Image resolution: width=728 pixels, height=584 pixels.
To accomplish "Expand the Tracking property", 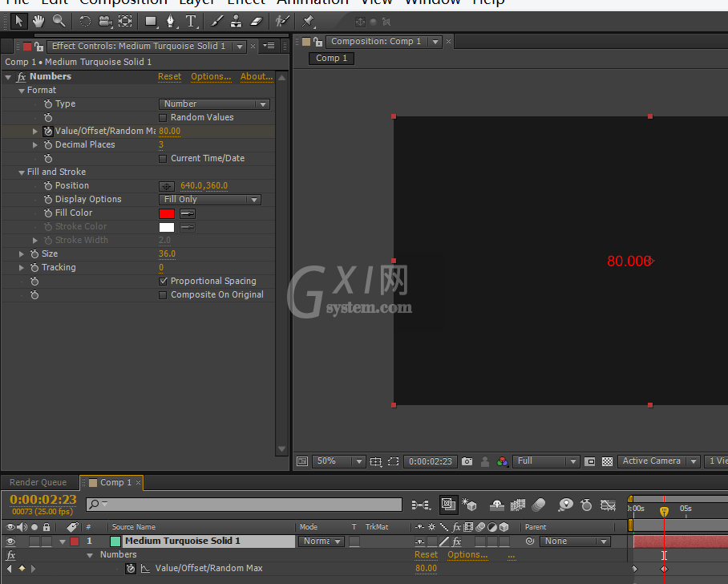I will [x=22, y=268].
